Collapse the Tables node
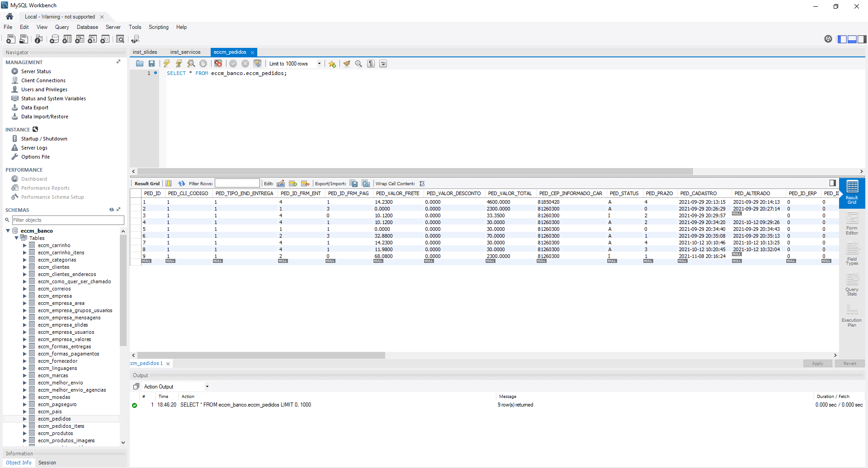This screenshot has width=868, height=468. point(17,238)
